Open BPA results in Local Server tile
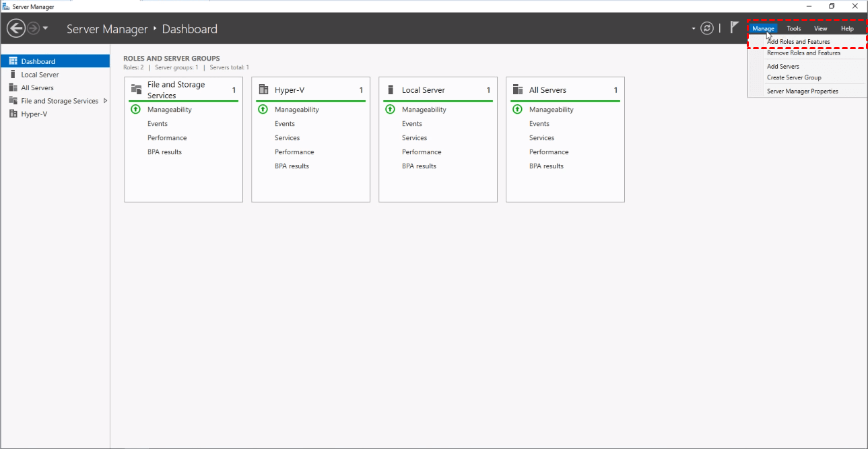 coord(419,166)
